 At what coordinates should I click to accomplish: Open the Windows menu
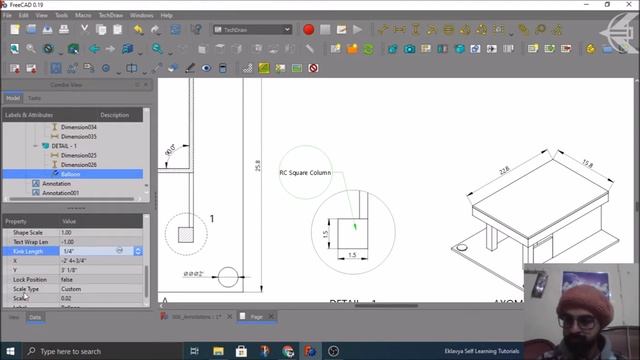[x=142, y=16]
